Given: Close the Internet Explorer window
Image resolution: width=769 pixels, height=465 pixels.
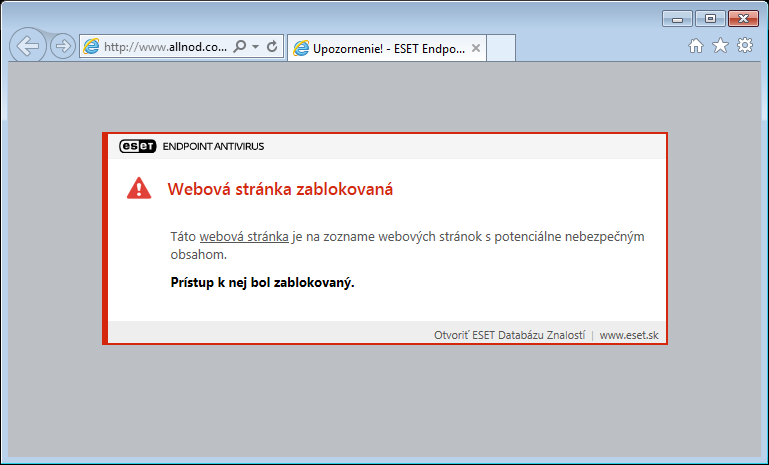Looking at the screenshot, I should pyautogui.click(x=743, y=19).
